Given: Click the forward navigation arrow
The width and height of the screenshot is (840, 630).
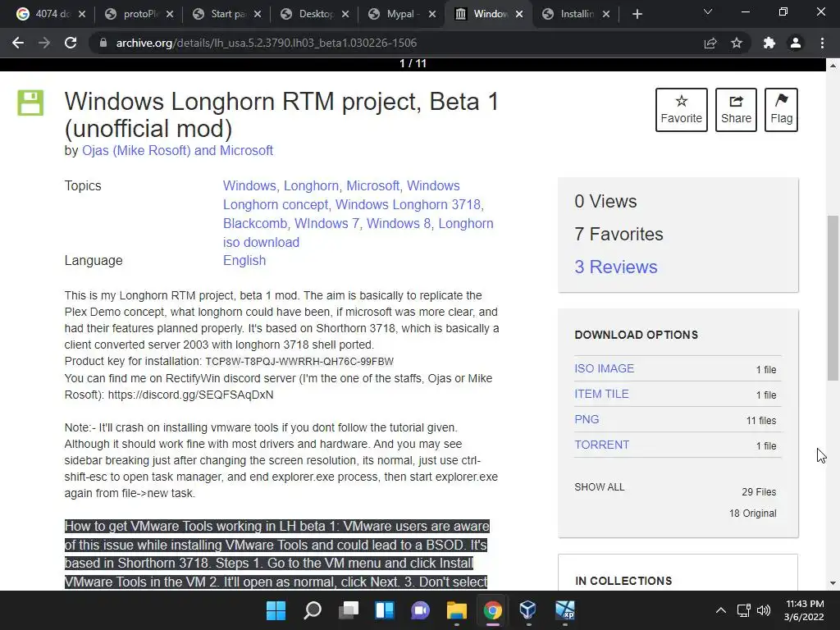Looking at the screenshot, I should pyautogui.click(x=44, y=43).
